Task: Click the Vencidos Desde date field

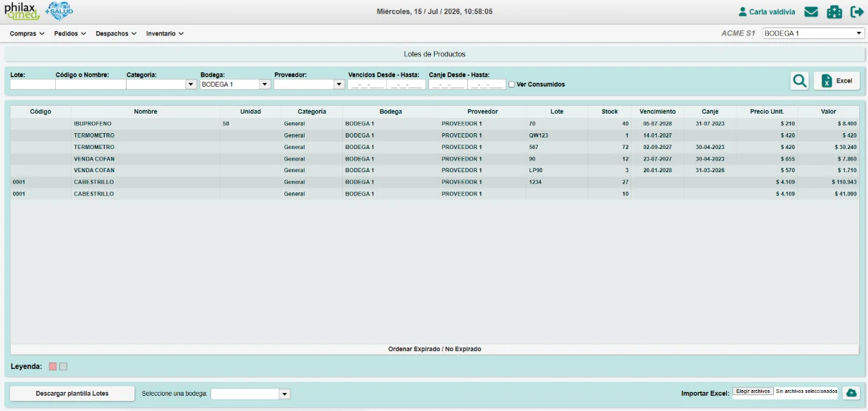Action: (x=367, y=84)
